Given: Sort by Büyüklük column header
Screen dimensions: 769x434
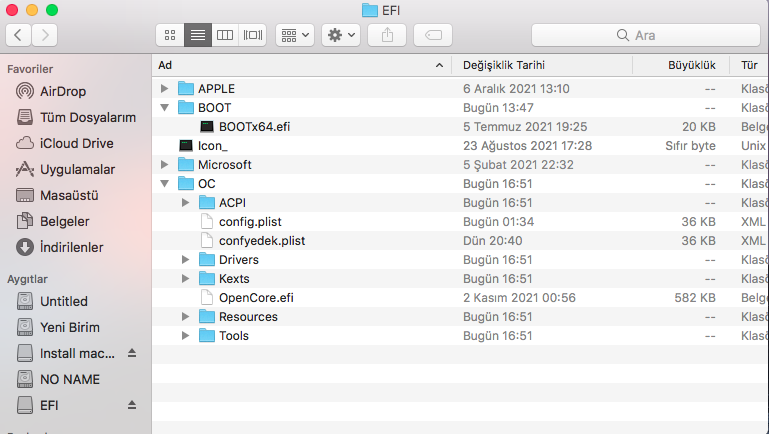Looking at the screenshot, I should [x=691, y=65].
